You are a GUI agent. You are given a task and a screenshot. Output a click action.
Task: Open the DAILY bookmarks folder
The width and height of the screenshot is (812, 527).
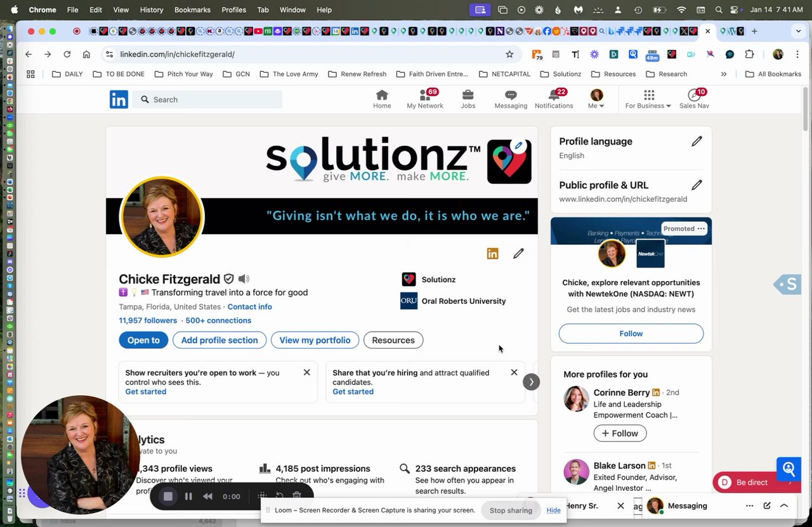67,74
